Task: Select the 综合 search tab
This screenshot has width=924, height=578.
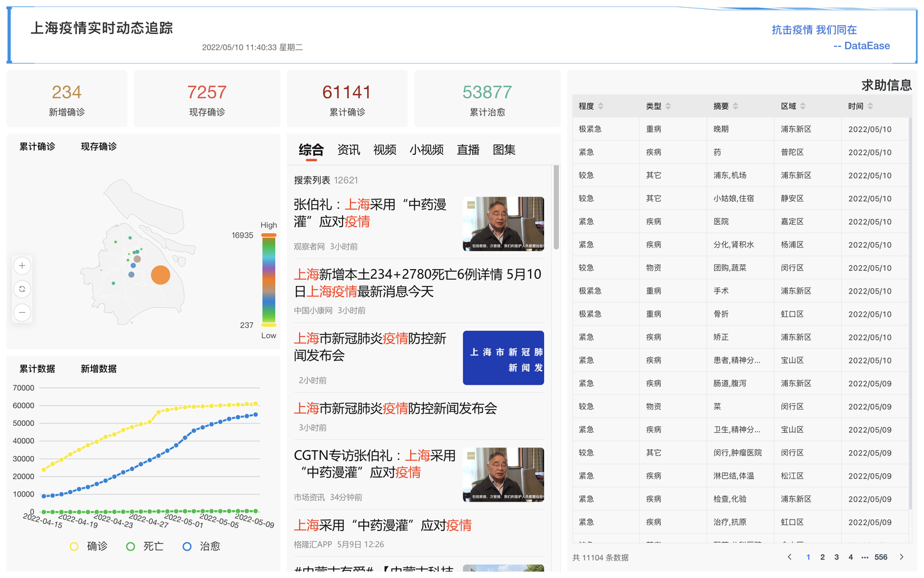Action: point(311,150)
